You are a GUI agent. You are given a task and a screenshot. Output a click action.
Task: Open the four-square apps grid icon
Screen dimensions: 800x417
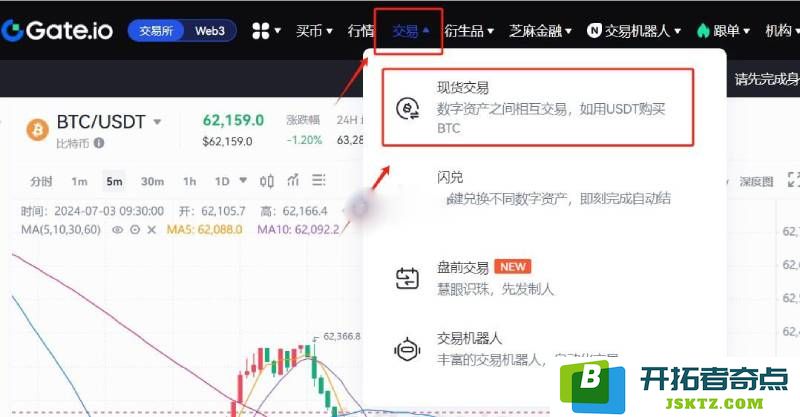pos(261,31)
